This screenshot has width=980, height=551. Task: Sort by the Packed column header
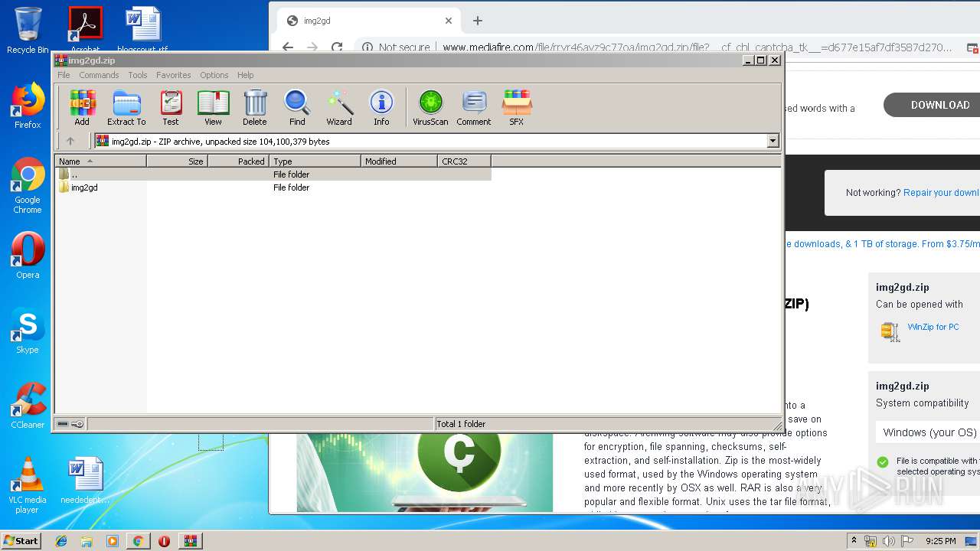(238, 161)
